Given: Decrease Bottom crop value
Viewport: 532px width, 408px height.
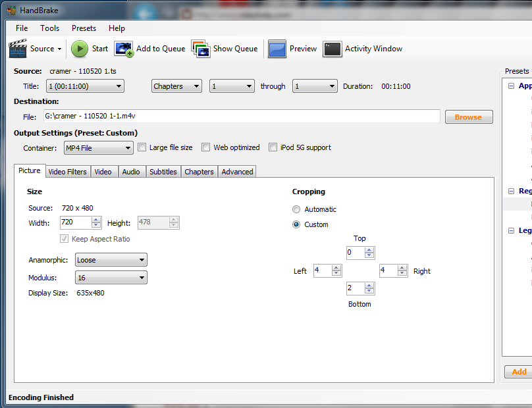Looking at the screenshot, I should [x=369, y=291].
